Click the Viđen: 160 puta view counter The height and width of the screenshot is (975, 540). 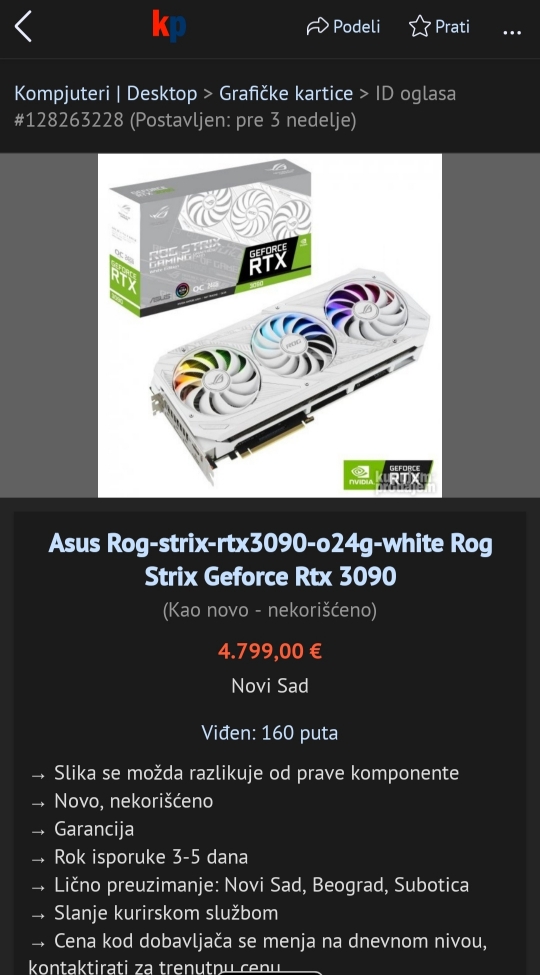[270, 733]
